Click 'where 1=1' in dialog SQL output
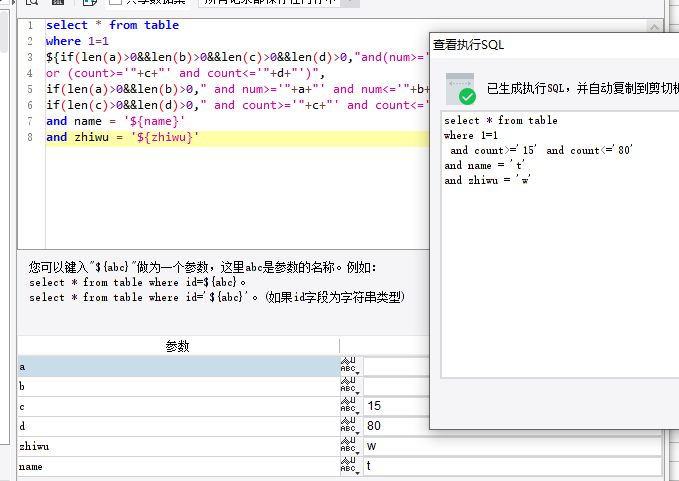 coord(471,136)
